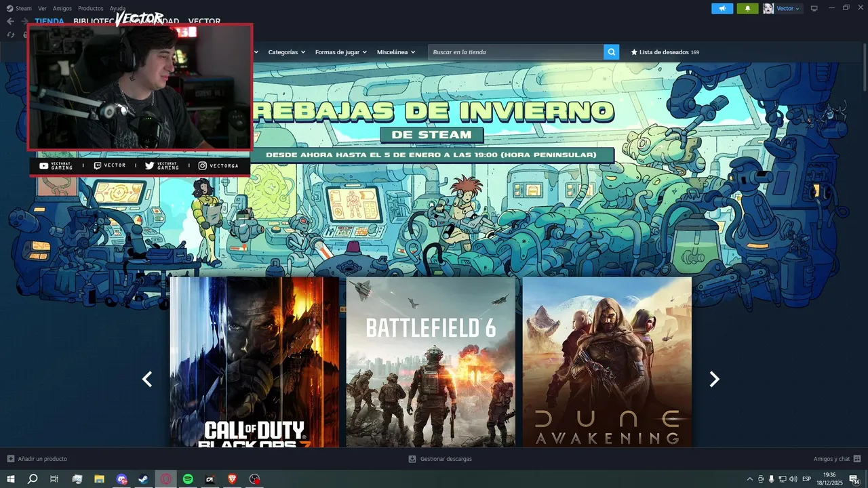This screenshot has width=868, height=488.
Task: Open Windows taskbar search
Action: coord(32,479)
